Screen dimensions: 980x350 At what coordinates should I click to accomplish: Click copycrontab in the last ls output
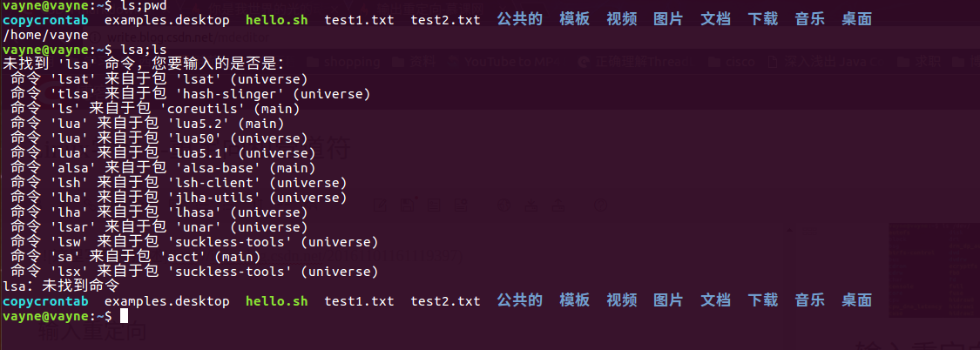[x=45, y=302]
